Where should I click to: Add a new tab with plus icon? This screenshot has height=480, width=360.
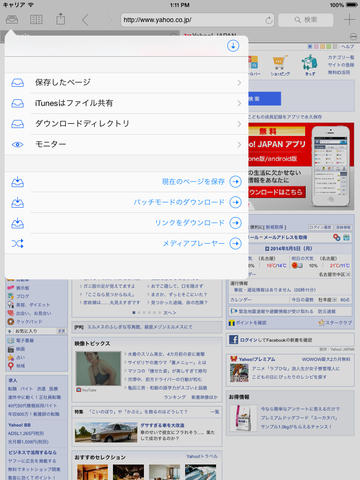pos(349,20)
